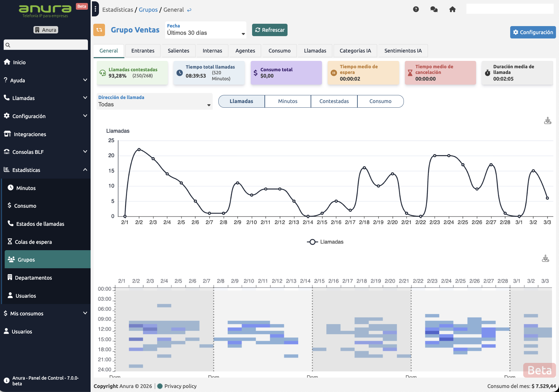The image size is (559, 392).
Task: Open the Fecha date range dropdown
Action: point(206,30)
